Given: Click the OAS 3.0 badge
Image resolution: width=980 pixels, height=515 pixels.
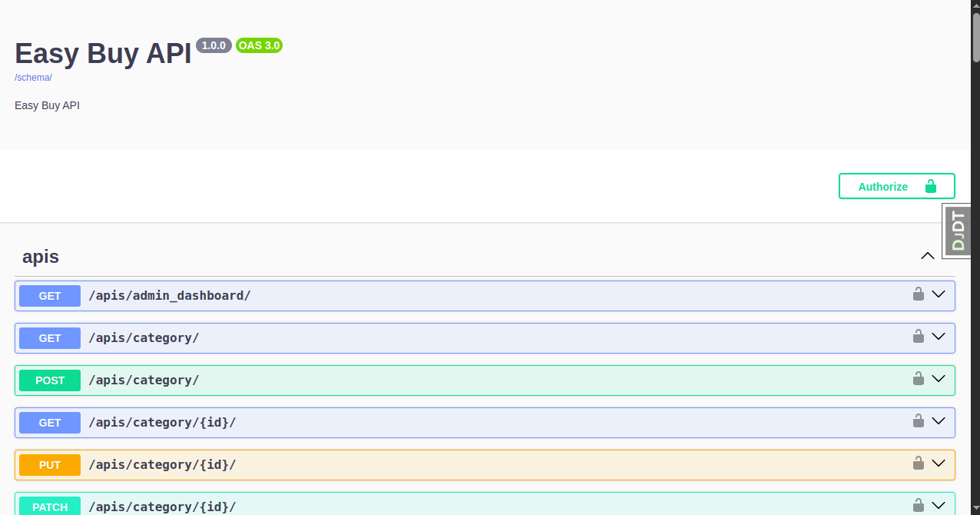Looking at the screenshot, I should click(x=258, y=45).
